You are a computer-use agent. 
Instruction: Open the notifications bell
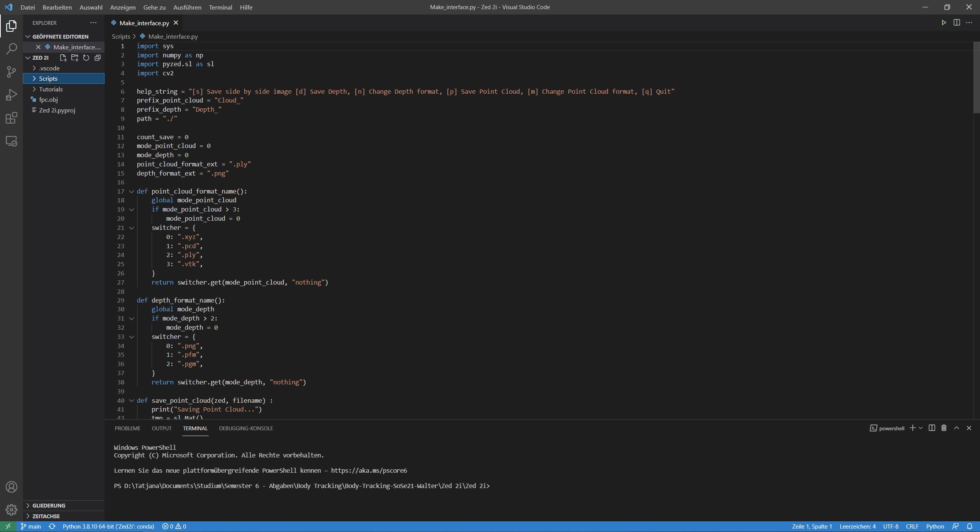[x=970, y=526]
